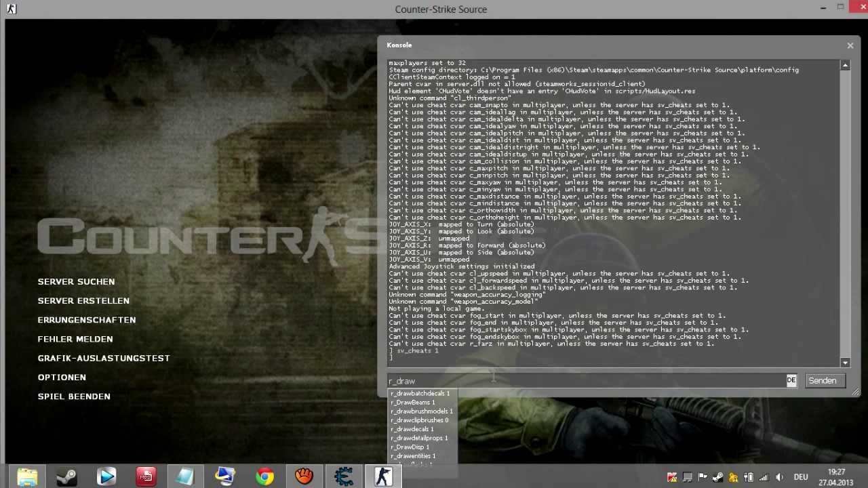Open Steam from the taskbar
This screenshot has width=868, height=488.
pyautogui.click(x=66, y=476)
